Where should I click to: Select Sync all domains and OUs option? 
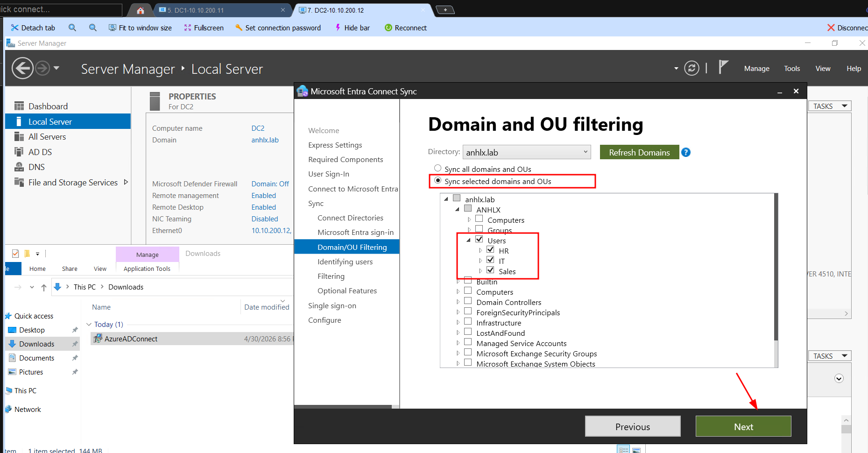pos(438,168)
